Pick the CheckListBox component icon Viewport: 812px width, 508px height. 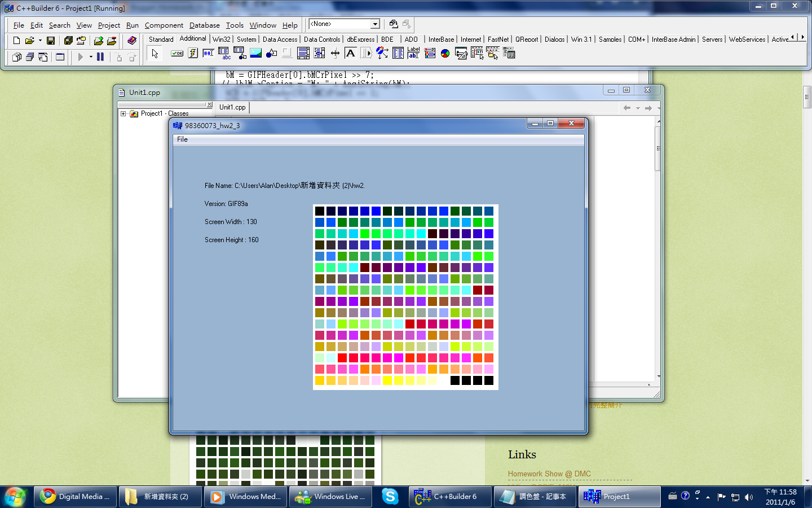click(319, 54)
